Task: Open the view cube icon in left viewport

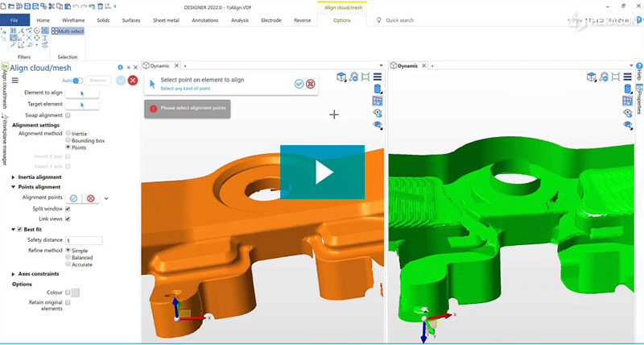Action: point(341,77)
